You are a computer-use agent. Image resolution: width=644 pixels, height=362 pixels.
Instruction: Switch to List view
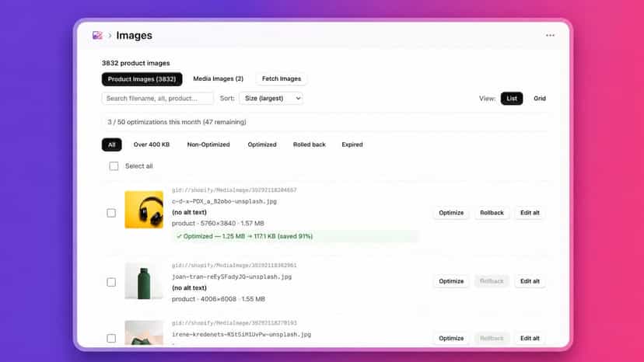(511, 99)
